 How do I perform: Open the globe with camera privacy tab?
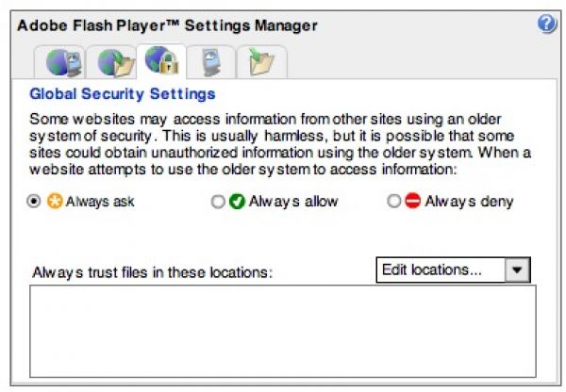click(63, 63)
